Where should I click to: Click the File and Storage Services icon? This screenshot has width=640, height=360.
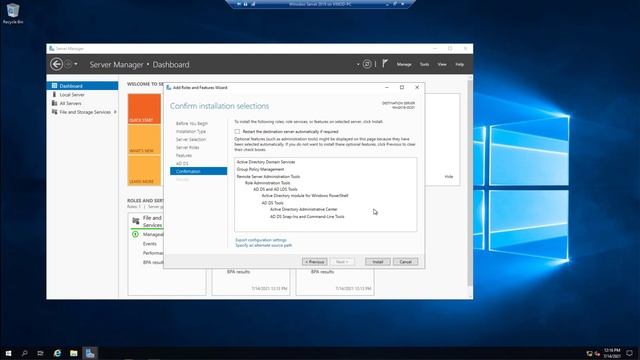click(54, 111)
